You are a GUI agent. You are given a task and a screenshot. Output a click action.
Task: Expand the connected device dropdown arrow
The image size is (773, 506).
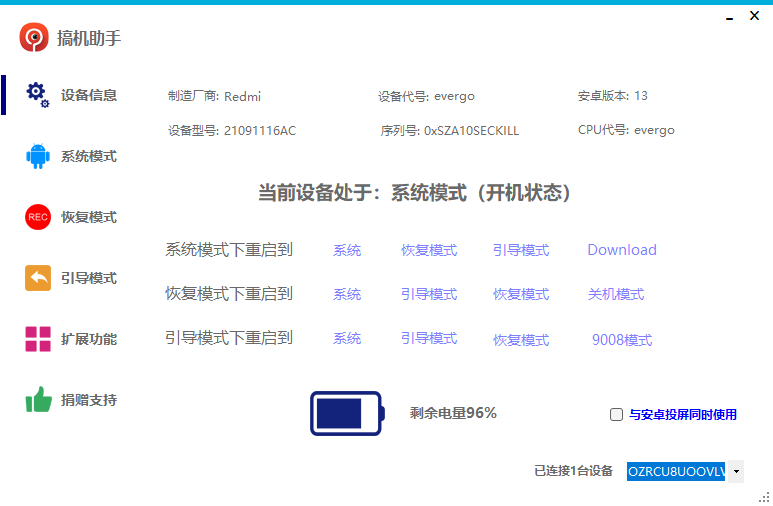[736, 471]
